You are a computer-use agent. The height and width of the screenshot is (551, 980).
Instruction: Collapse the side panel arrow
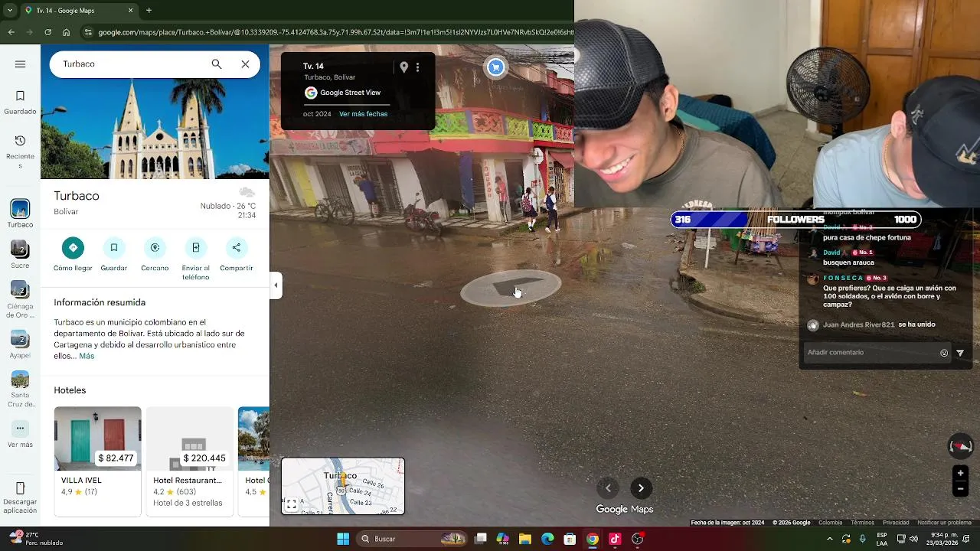pyautogui.click(x=276, y=285)
